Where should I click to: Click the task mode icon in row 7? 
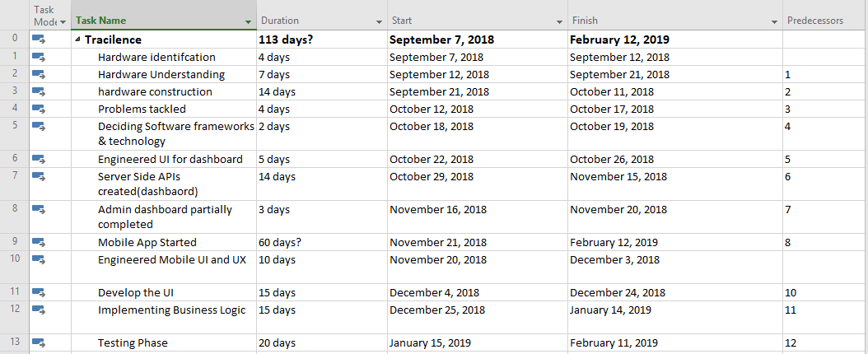coord(39,176)
